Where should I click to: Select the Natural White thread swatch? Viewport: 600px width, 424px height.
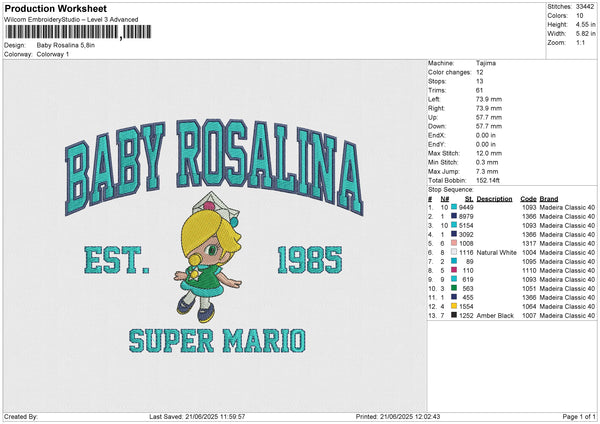click(454, 252)
